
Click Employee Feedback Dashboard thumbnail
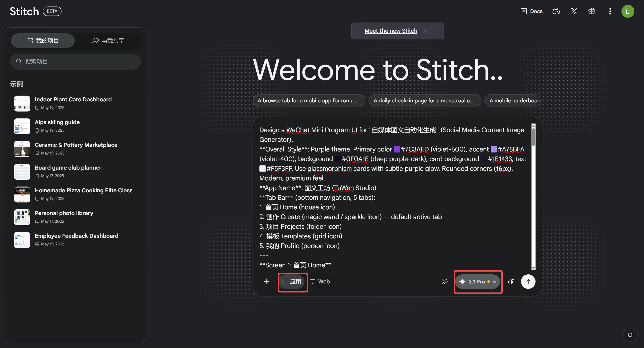(22, 240)
